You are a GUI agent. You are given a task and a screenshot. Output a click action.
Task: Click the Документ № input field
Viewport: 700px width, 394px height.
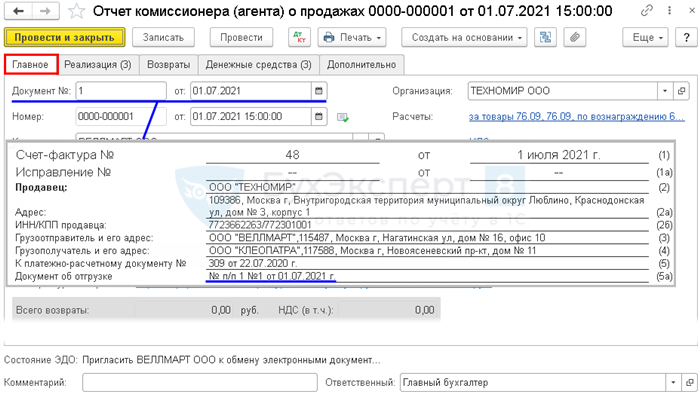pos(121,91)
